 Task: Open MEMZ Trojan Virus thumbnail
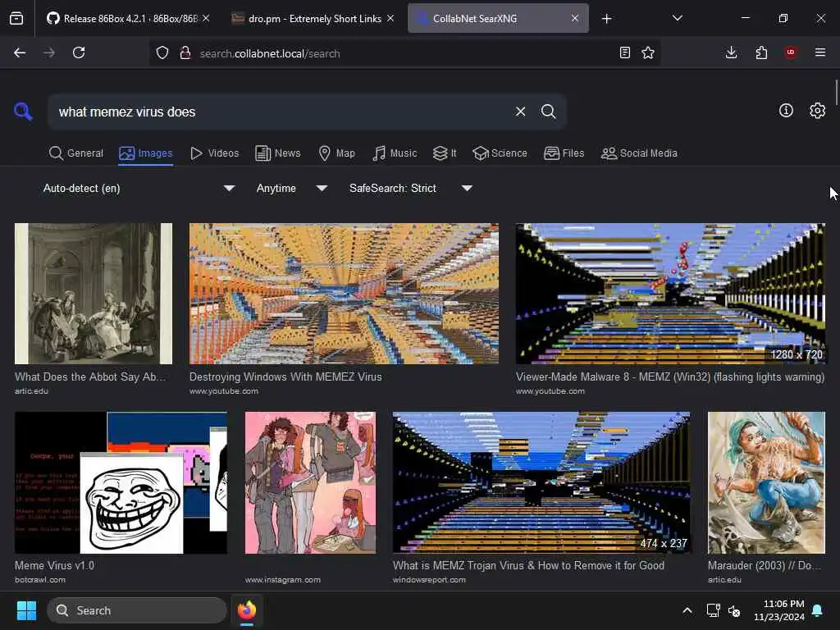click(x=541, y=482)
